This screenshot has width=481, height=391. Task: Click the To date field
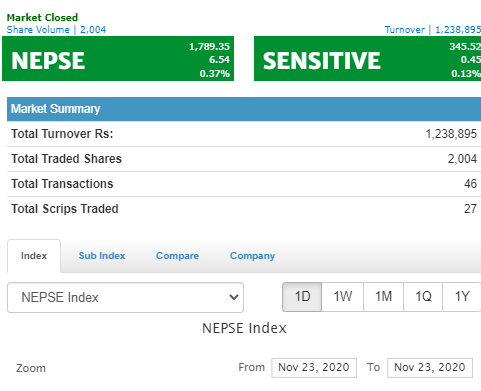tap(430, 368)
